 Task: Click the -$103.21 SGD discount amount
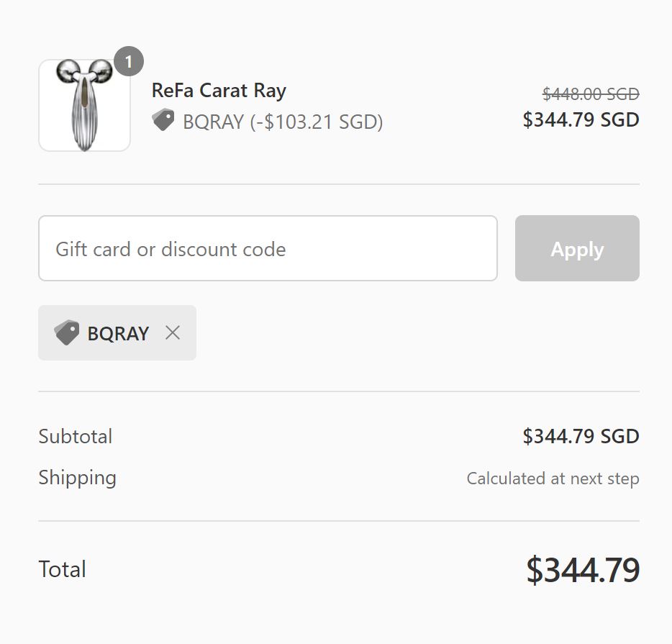pos(317,122)
